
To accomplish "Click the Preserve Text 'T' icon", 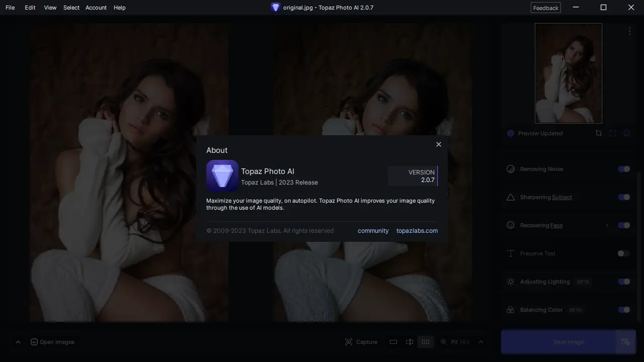I will coord(510,253).
